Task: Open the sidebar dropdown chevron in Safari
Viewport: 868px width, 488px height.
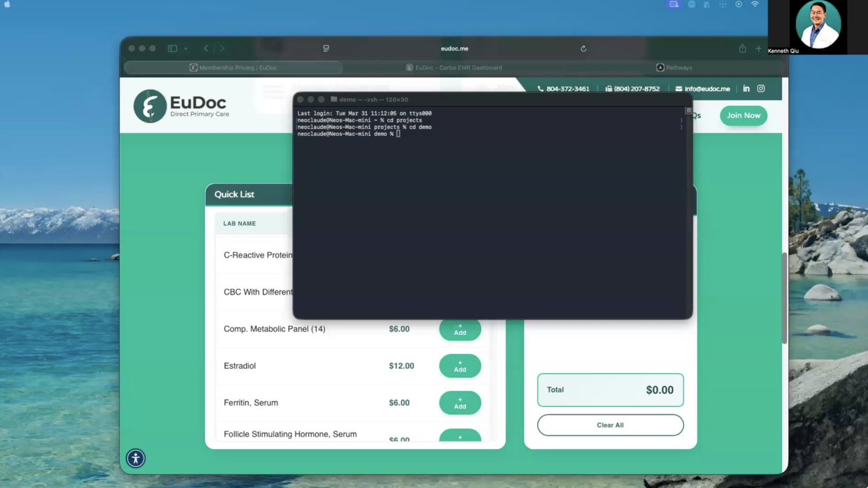Action: [186, 48]
